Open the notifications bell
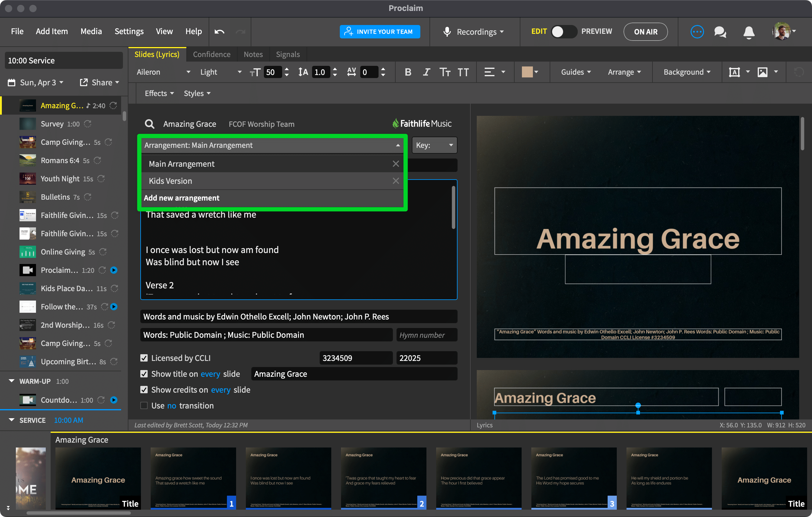Viewport: 812px width, 517px height. point(749,32)
